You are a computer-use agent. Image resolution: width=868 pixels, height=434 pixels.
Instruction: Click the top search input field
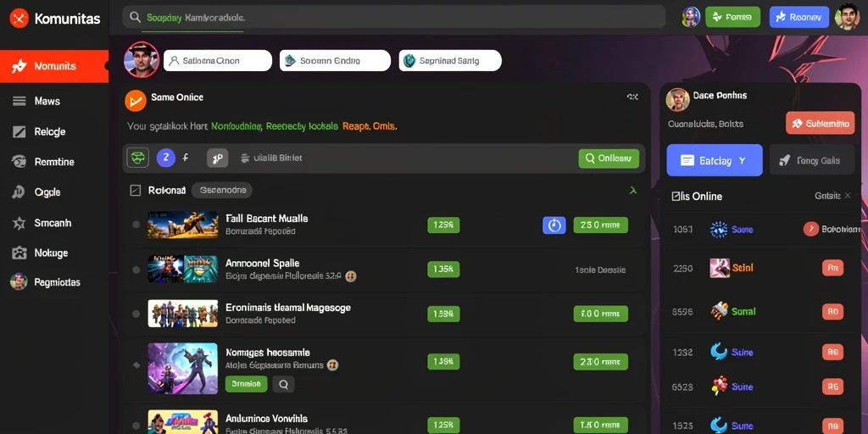(393, 17)
